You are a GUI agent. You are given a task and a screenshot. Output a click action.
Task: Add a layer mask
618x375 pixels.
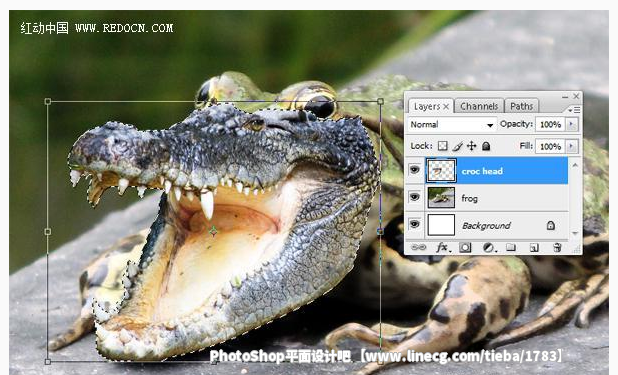[x=465, y=248]
